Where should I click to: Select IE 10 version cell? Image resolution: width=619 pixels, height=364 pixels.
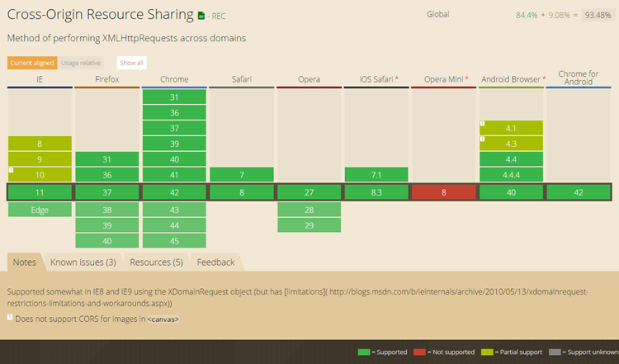pos(40,174)
